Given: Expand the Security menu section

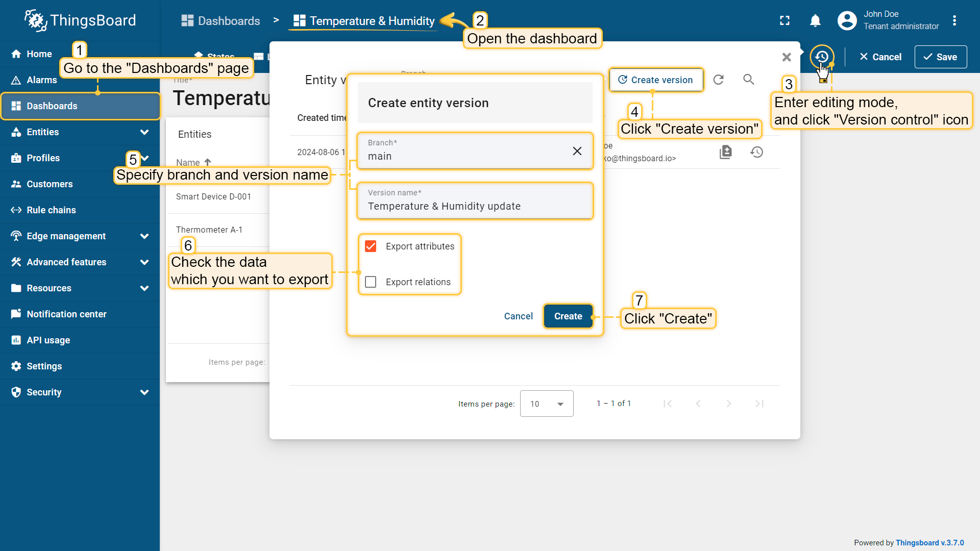Looking at the screenshot, I should [x=144, y=392].
